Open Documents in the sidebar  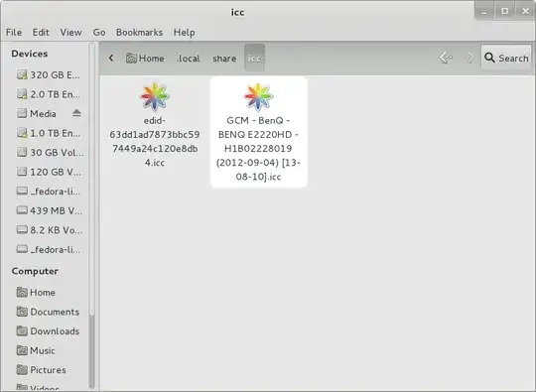tap(49, 312)
